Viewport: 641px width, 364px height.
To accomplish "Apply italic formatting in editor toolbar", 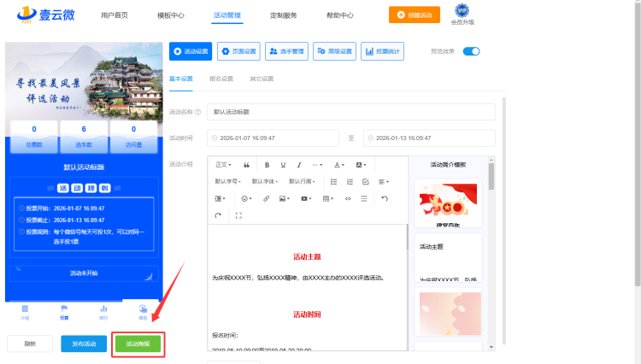I will (299, 164).
